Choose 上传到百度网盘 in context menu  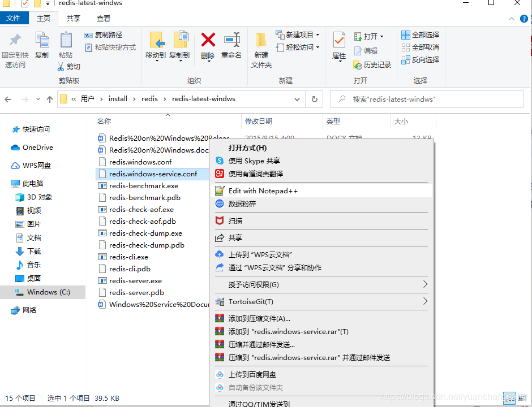click(321, 374)
